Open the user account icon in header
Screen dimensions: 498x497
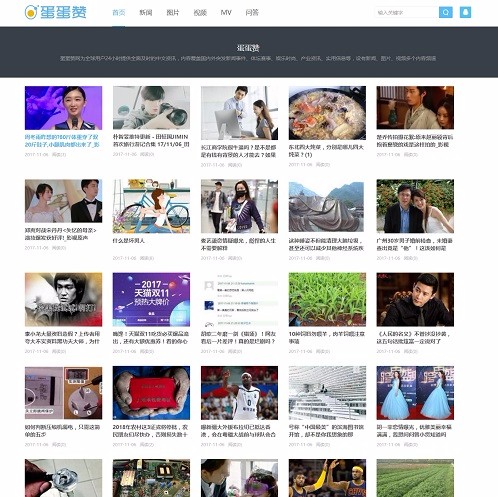click(x=465, y=12)
